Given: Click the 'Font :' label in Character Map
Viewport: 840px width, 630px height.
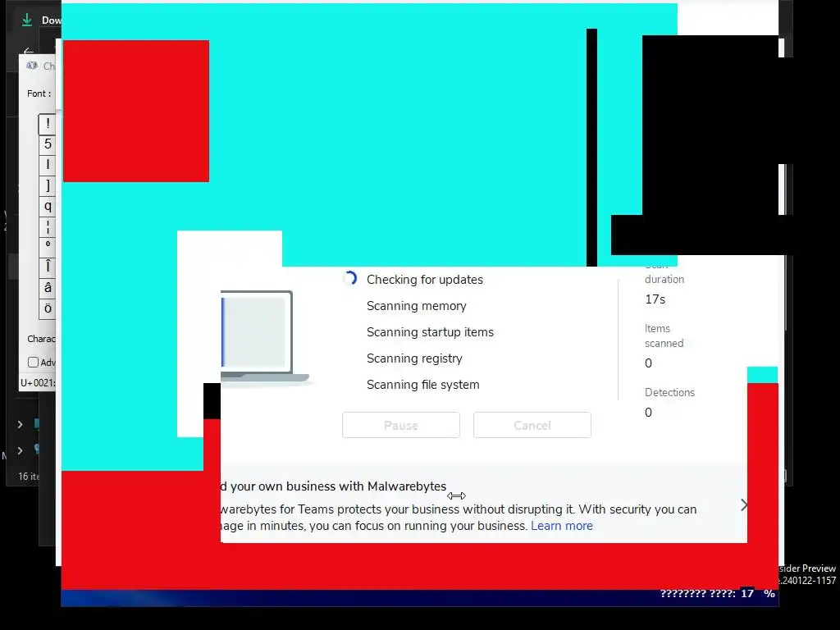Looking at the screenshot, I should 39,94.
